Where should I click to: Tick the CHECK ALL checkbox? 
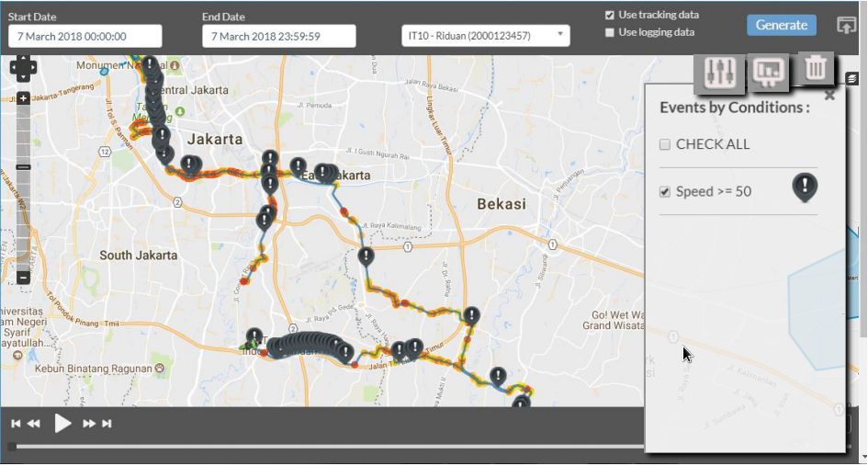coord(665,144)
